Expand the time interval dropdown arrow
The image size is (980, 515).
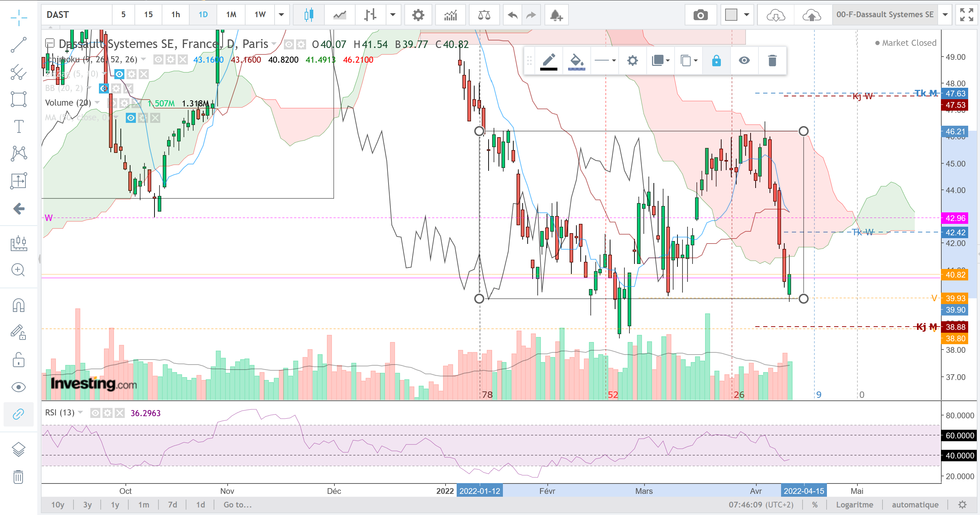click(281, 15)
